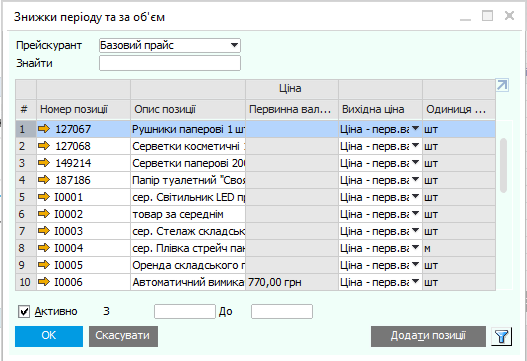Viewport: 527px width, 361px height.
Task: Expand Вихідна ціна dropdown in row 2
Action: point(415,146)
